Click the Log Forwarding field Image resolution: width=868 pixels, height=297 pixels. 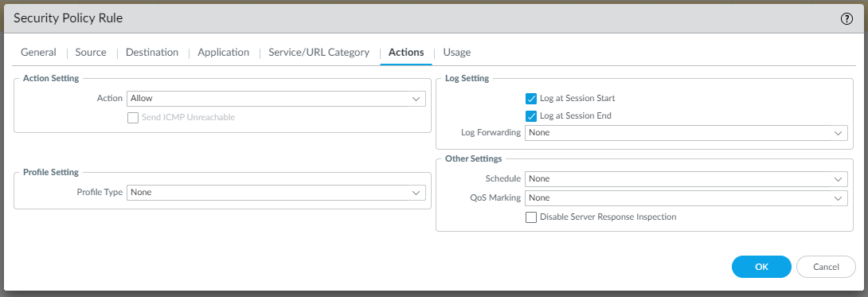pos(686,133)
